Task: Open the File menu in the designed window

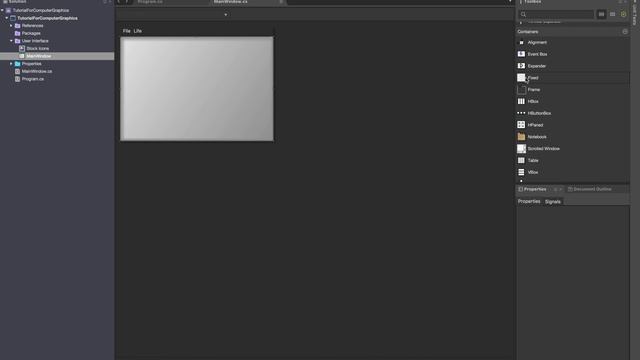Action: click(127, 31)
